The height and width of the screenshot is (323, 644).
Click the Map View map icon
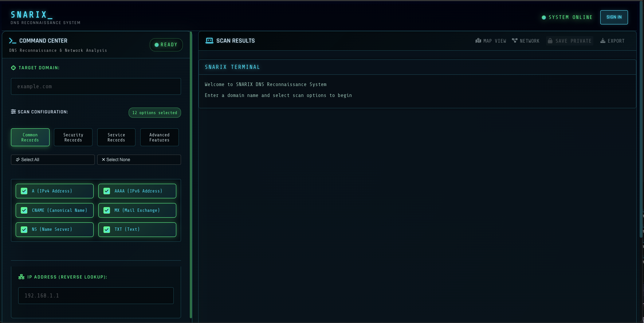coord(478,41)
